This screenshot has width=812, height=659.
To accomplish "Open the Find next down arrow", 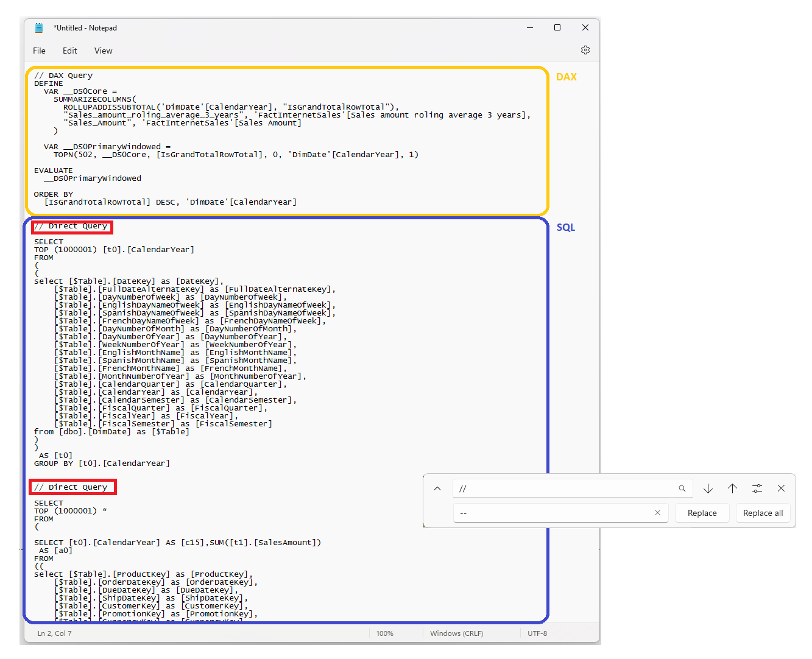I will [708, 488].
